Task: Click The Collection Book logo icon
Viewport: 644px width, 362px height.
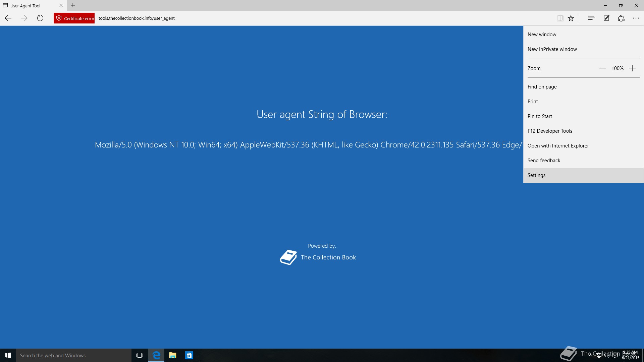Action: pos(288,257)
